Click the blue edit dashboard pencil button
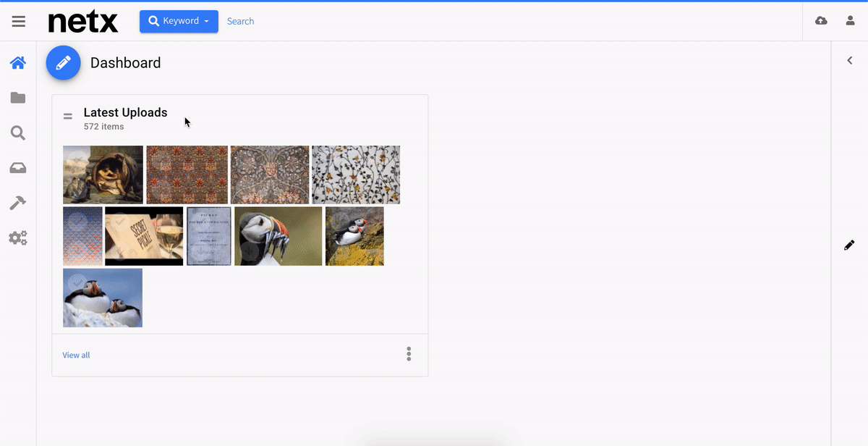 coord(64,63)
